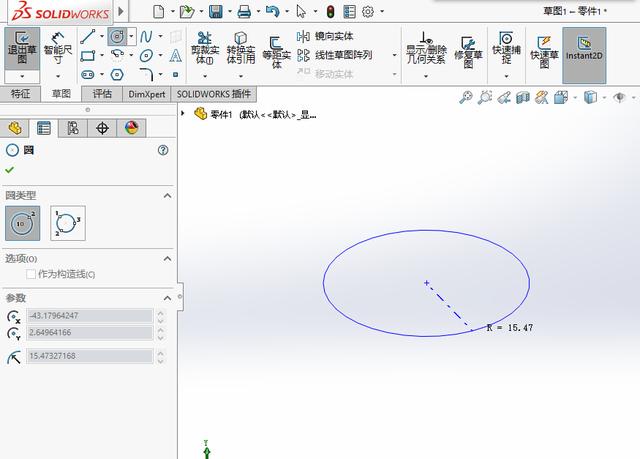640x459 pixels.
Task: Open dropdown under 剪裁实体
Action: tap(205, 76)
